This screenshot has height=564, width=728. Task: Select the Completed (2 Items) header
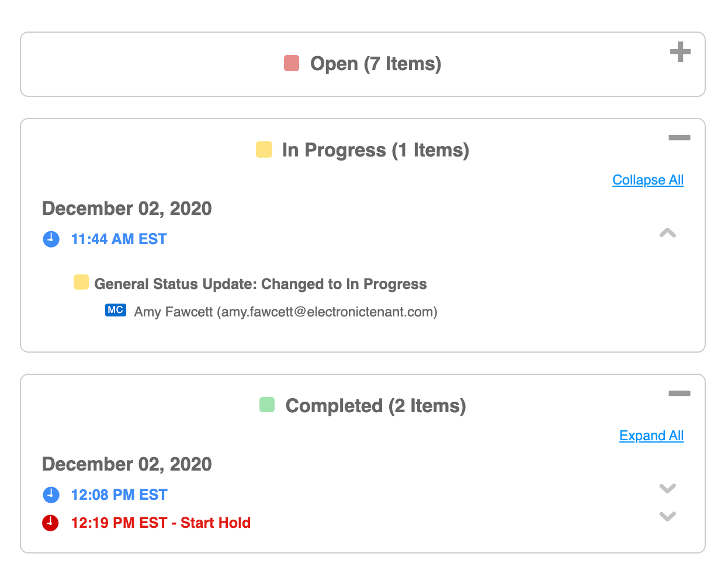[x=376, y=406]
